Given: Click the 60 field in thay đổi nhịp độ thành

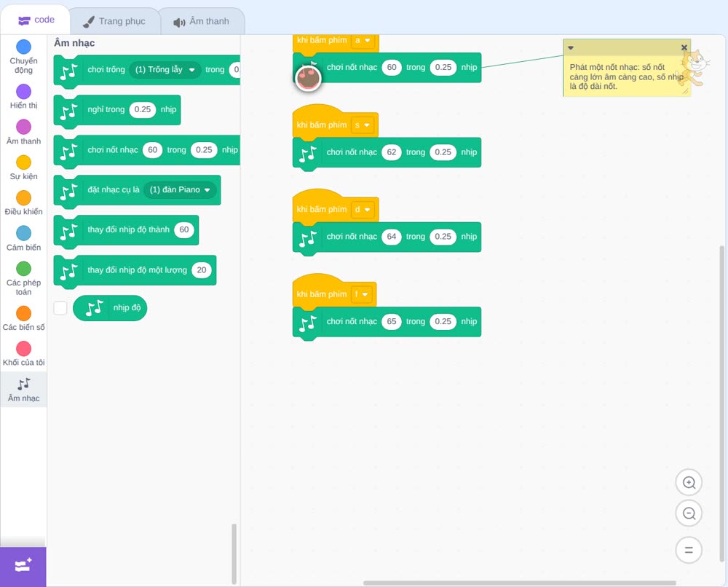Looking at the screenshot, I should point(184,230).
